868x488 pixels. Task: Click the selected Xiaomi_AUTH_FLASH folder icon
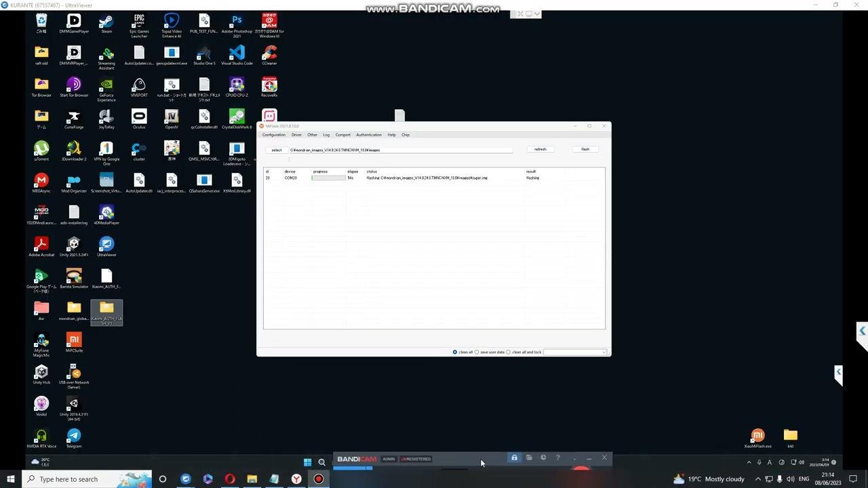(106, 312)
